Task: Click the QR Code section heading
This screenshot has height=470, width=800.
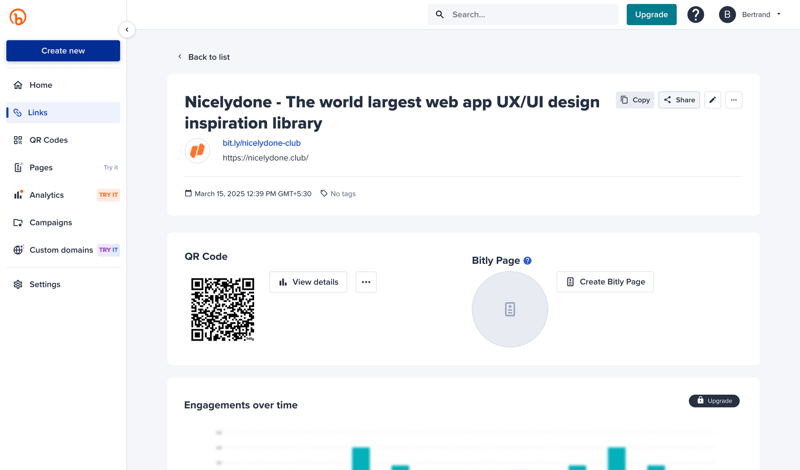Action: tap(206, 257)
